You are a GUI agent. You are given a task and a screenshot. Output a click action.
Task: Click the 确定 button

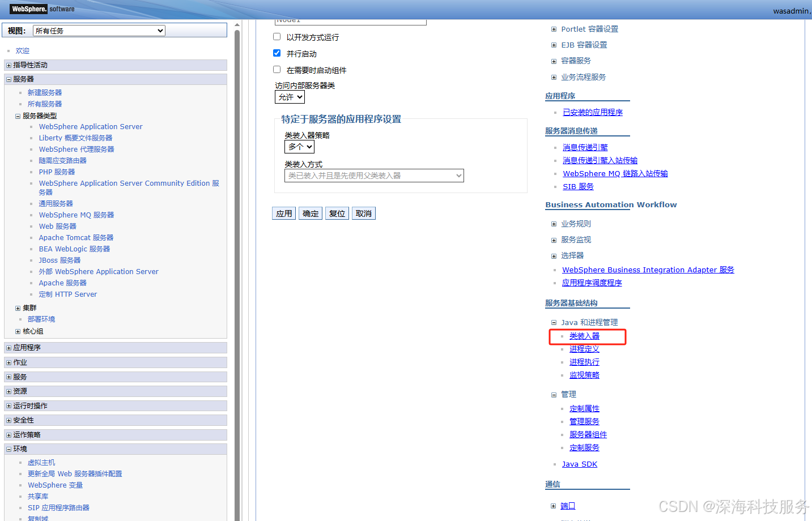(x=311, y=213)
